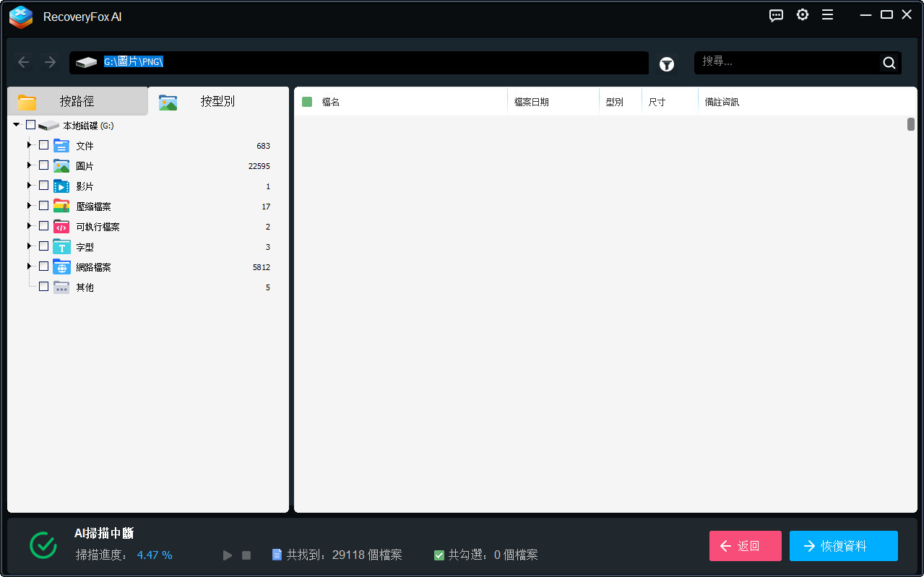This screenshot has height=577, width=924.
Task: Open the settings gear icon
Action: click(802, 14)
